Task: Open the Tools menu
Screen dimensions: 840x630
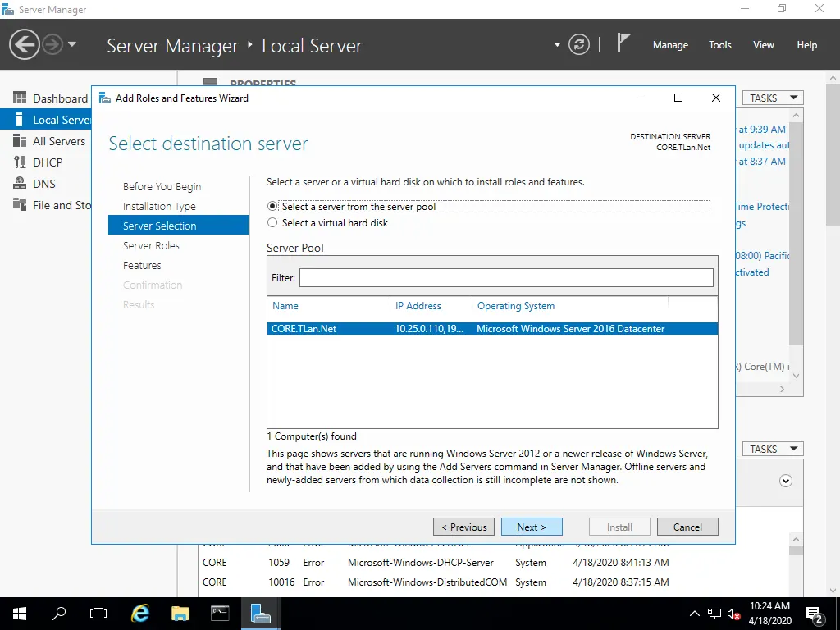Action: 719,45
